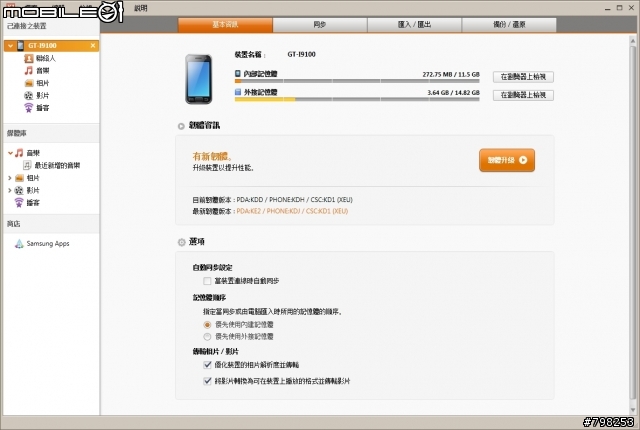Click the external memory usage bar

357,99
